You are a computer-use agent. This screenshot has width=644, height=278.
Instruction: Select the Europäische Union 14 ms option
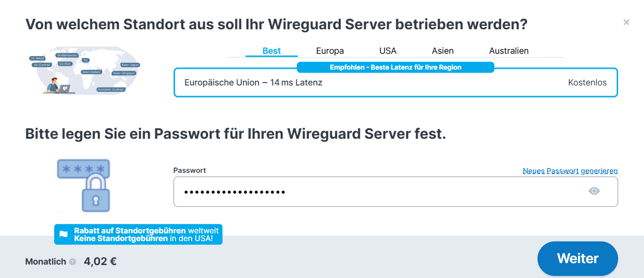(395, 83)
